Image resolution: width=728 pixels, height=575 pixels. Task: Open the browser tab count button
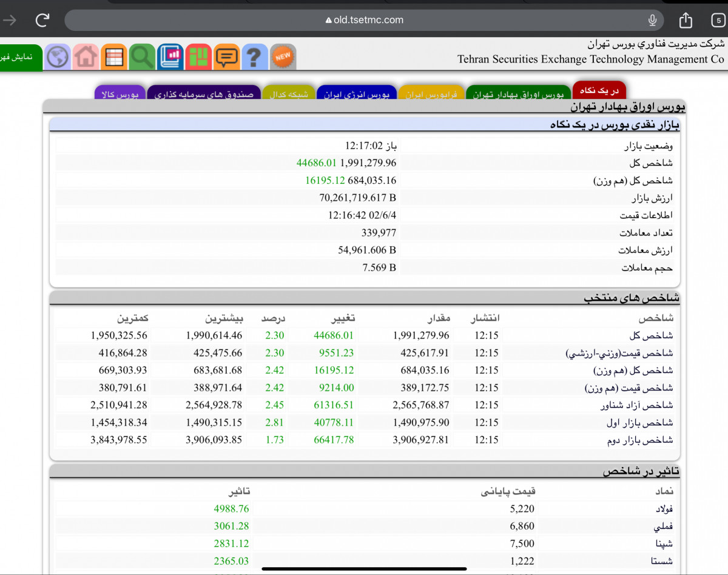[718, 20]
